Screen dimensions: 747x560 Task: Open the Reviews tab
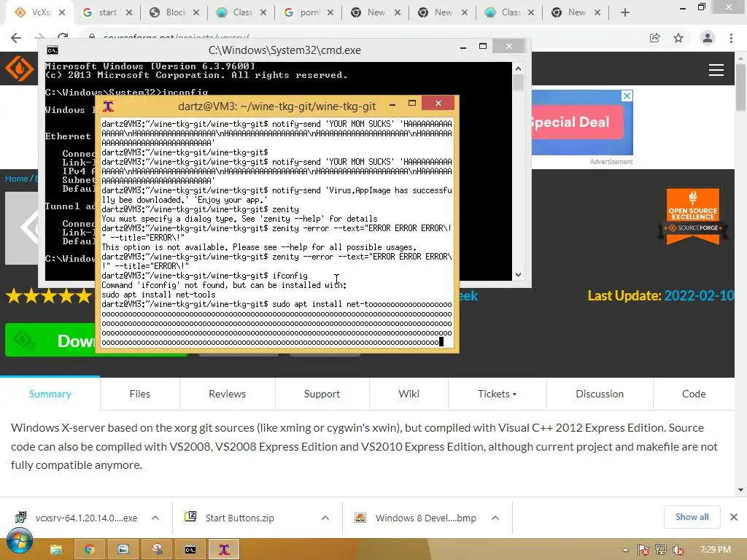coord(228,394)
